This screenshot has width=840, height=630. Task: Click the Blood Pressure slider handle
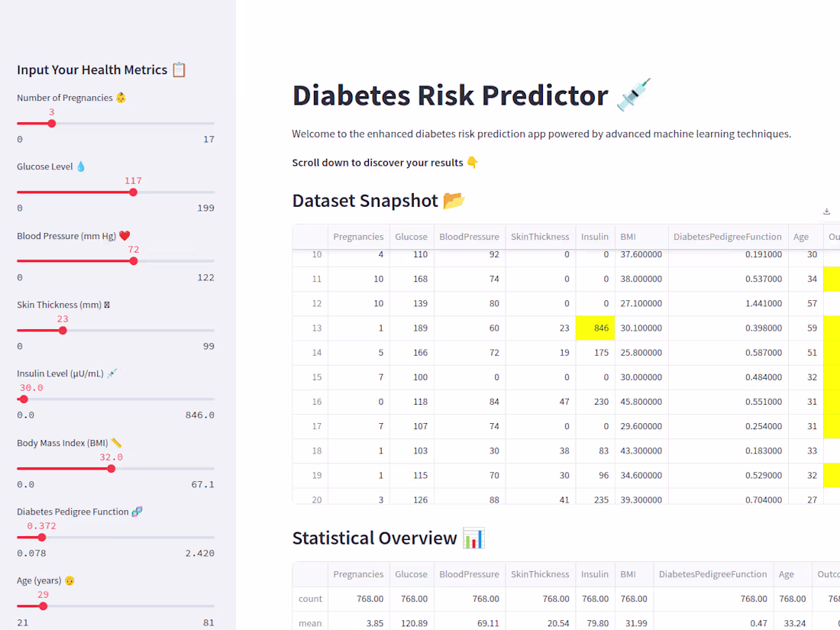click(x=134, y=260)
